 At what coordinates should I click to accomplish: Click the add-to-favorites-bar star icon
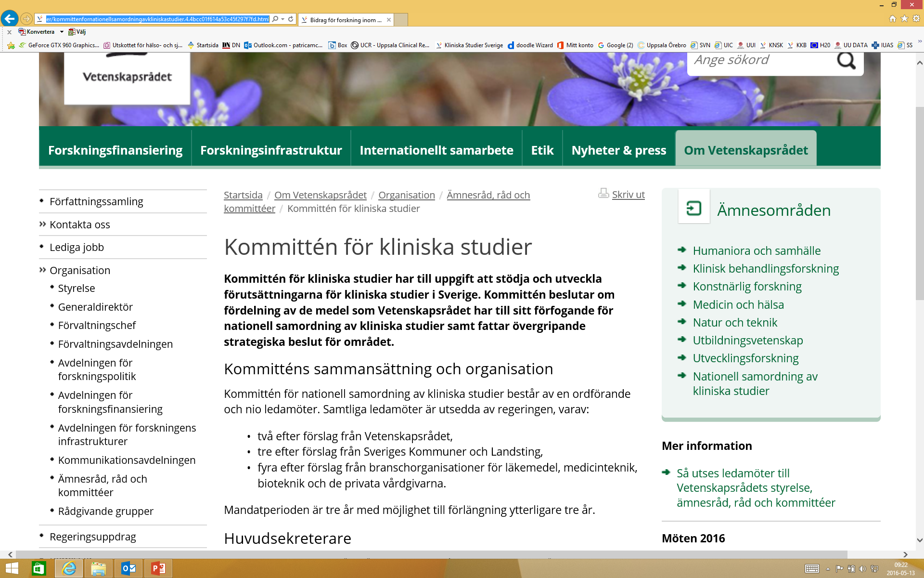click(11, 45)
